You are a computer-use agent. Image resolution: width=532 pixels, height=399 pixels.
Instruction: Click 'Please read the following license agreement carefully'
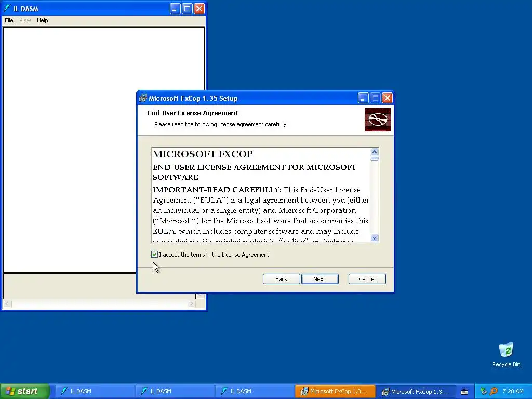click(x=220, y=124)
